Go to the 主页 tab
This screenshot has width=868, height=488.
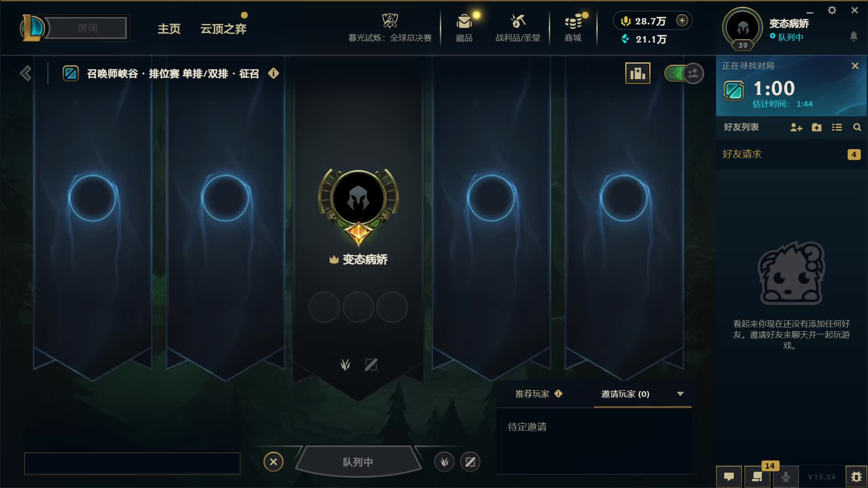(169, 29)
